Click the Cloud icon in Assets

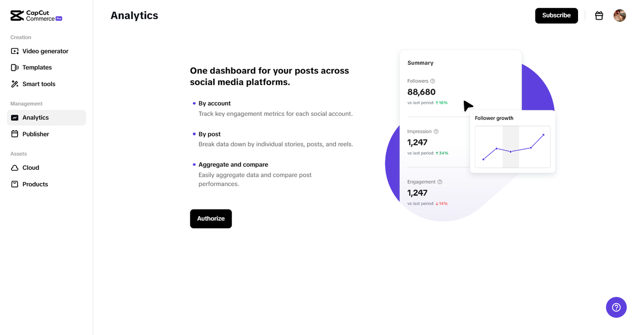click(x=15, y=168)
